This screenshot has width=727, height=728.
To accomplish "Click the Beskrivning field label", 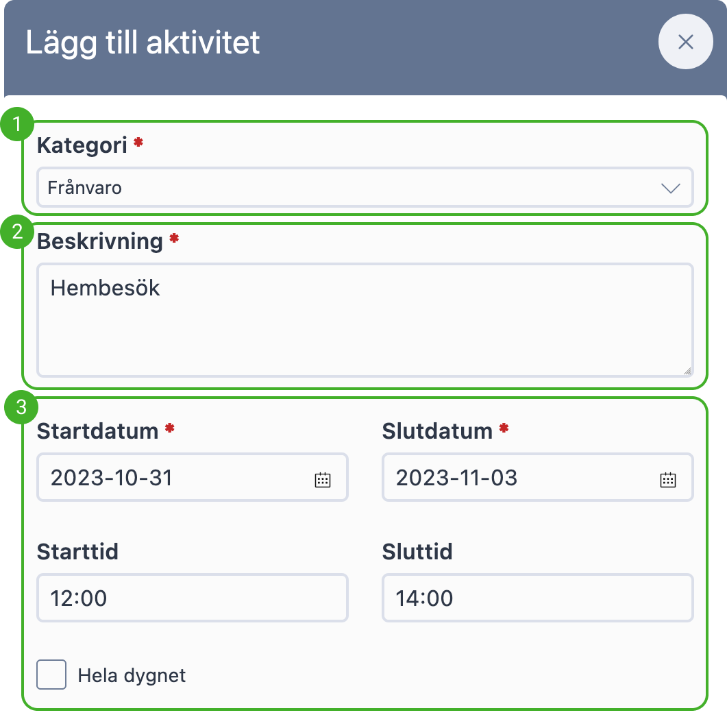I will click(100, 241).
